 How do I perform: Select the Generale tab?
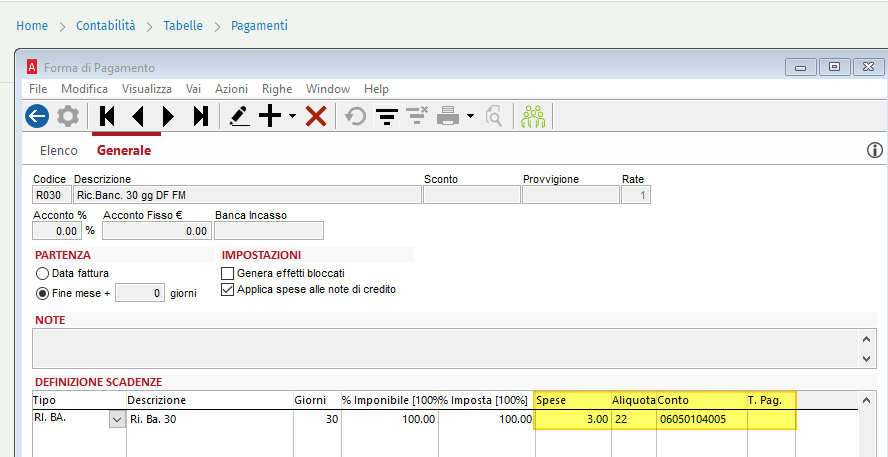[124, 151]
